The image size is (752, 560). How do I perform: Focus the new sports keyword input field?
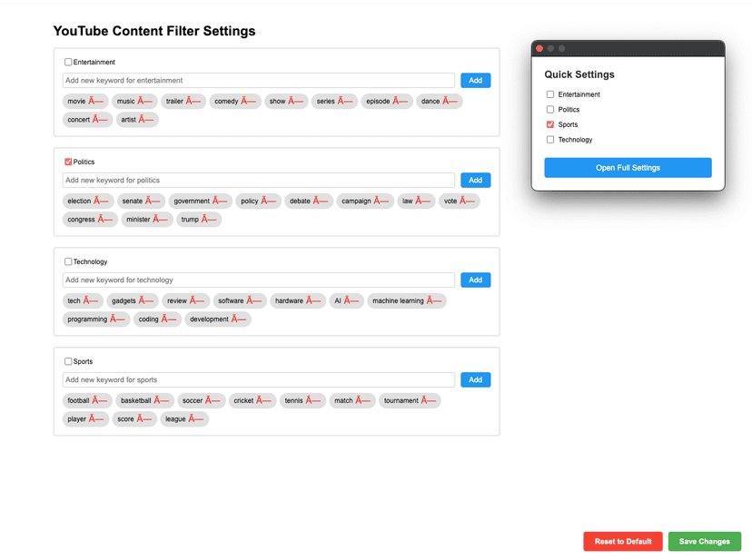point(259,380)
